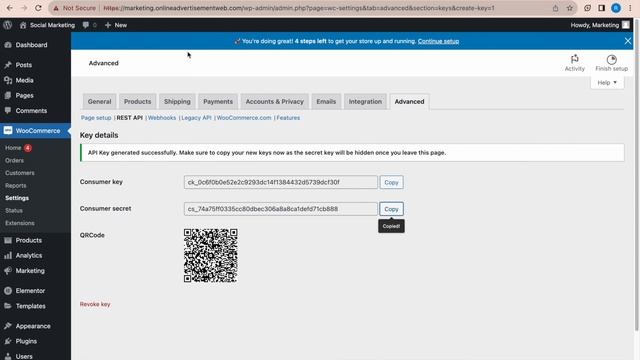Click Howdy, Marketing account menu
The width and height of the screenshot is (640, 360).
pos(600,25)
